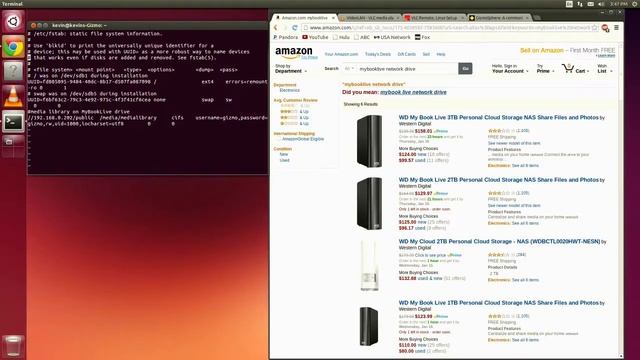Bookmark this page with the star icon
This screenshot has height=360, width=640.
pos(594,27)
